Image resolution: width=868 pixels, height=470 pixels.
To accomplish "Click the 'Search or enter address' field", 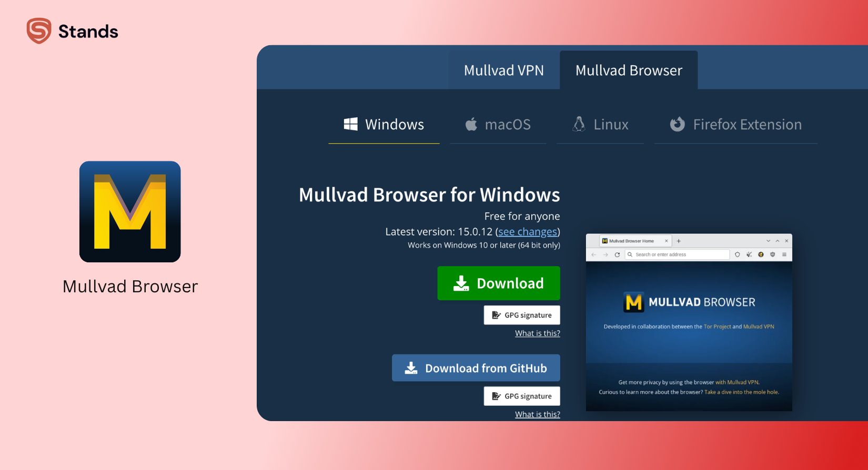I will (677, 254).
